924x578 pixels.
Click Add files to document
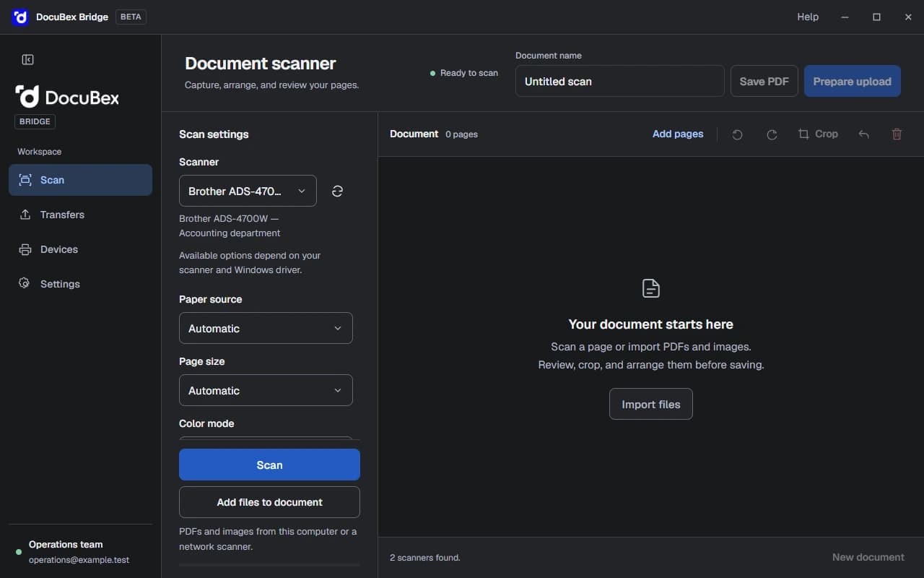click(x=269, y=502)
